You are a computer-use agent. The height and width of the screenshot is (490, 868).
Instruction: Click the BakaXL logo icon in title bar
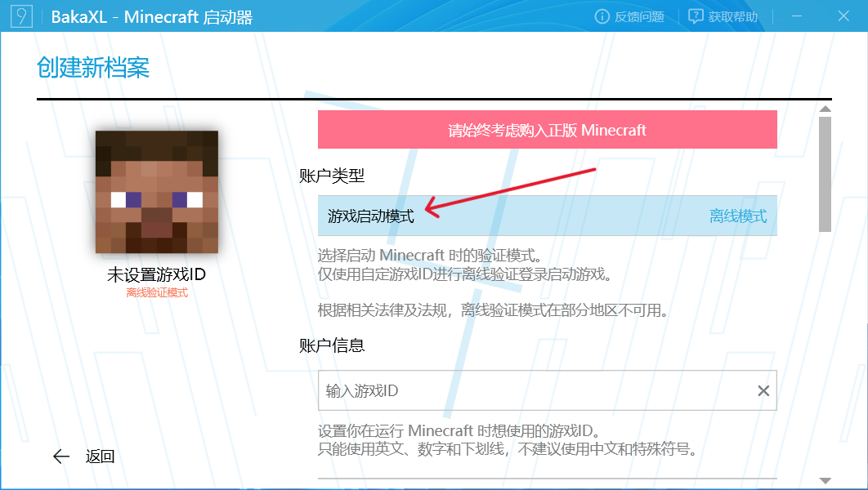[x=23, y=16]
